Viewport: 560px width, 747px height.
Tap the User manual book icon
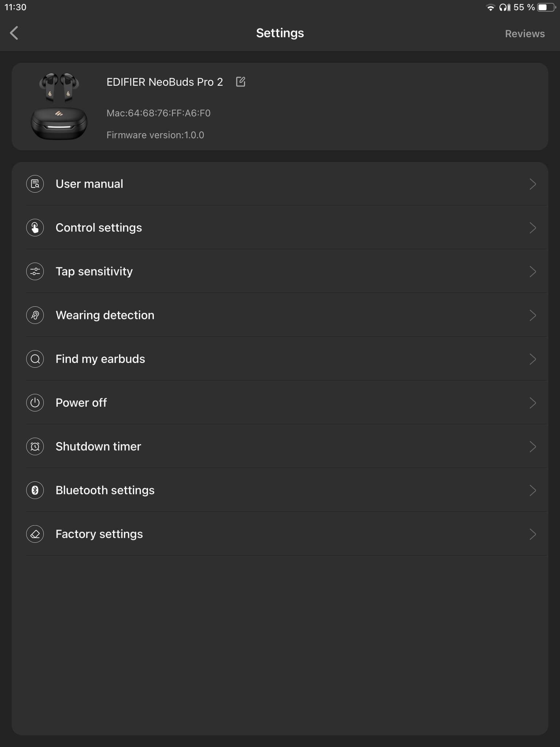click(x=35, y=184)
